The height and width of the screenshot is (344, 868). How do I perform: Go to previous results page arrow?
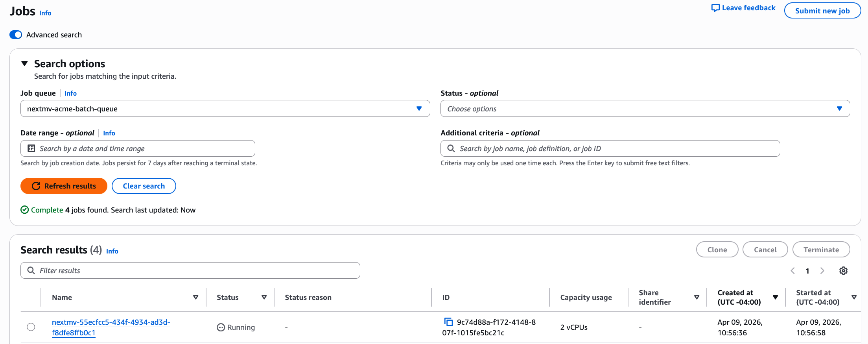point(793,271)
